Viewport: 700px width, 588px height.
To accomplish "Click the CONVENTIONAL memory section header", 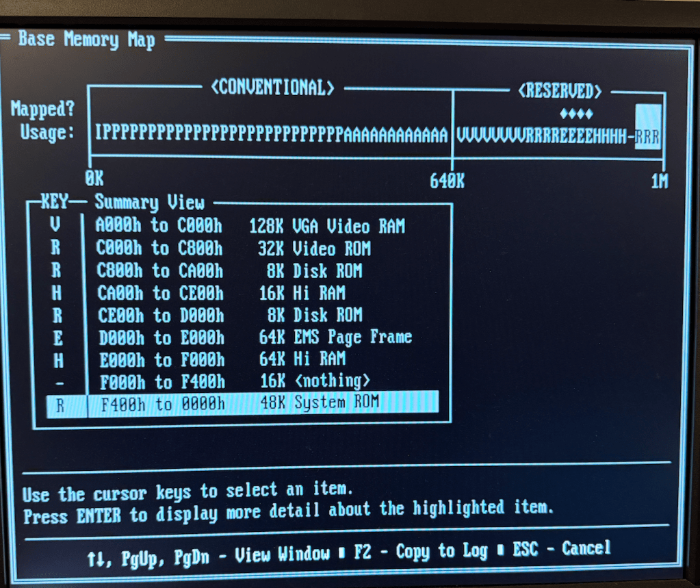I will (273, 88).
